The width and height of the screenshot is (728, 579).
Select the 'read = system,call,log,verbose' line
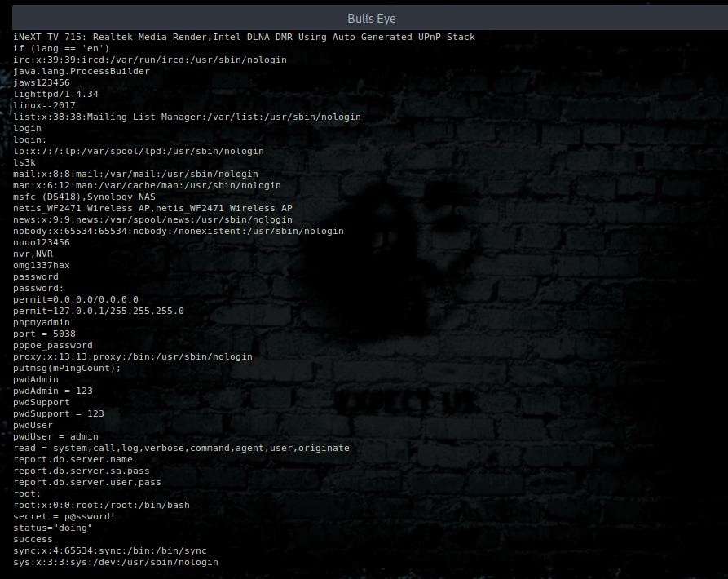pos(181,448)
